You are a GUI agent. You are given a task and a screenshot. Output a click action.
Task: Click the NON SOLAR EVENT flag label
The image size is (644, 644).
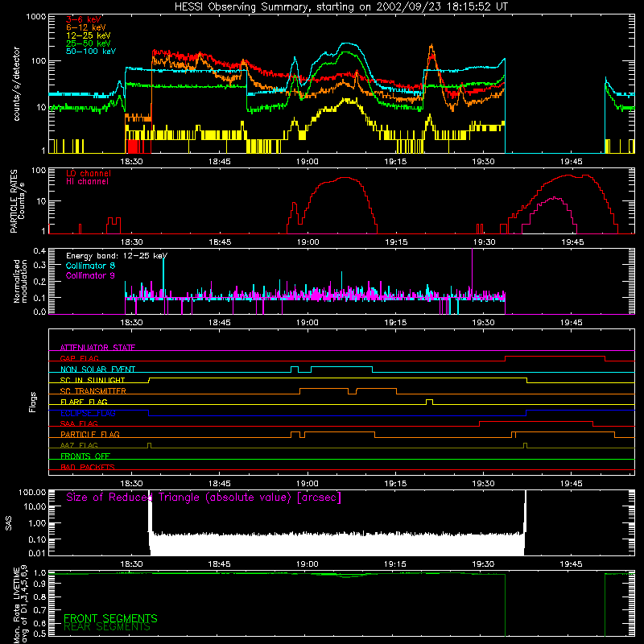(x=97, y=369)
